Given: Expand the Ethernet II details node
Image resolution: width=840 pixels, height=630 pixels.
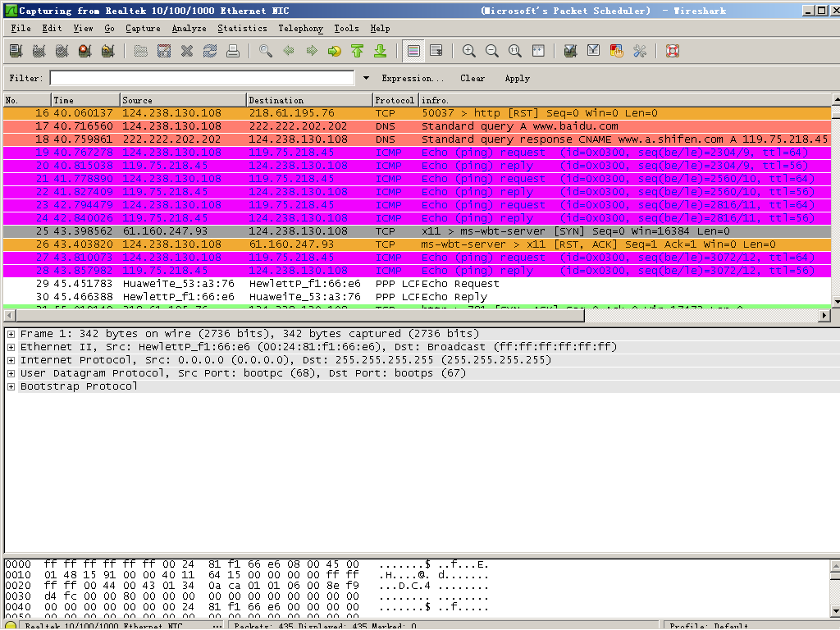Looking at the screenshot, I should coord(11,347).
